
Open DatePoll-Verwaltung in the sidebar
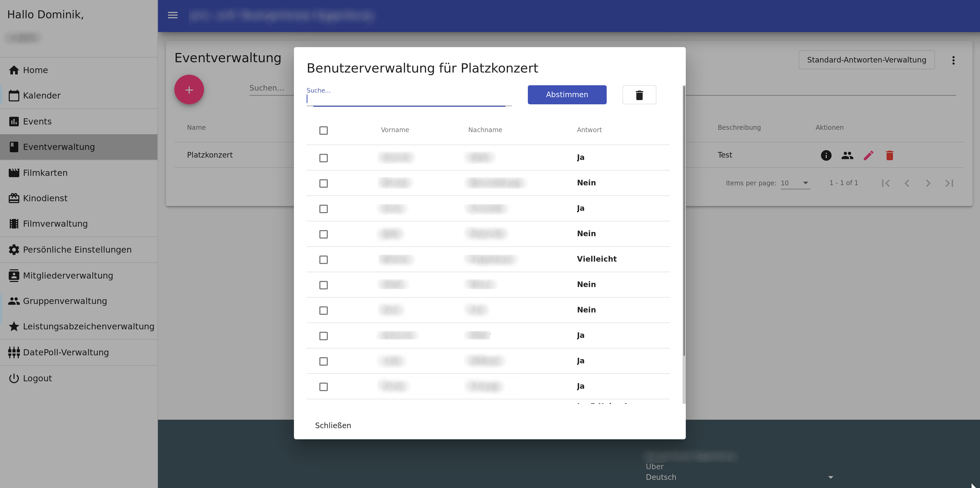pyautogui.click(x=79, y=352)
